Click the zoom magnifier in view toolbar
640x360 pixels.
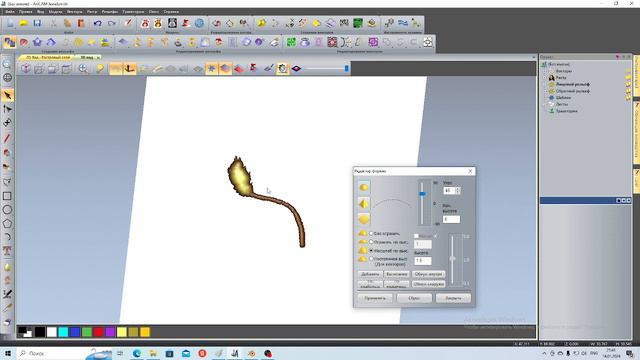coord(83,69)
